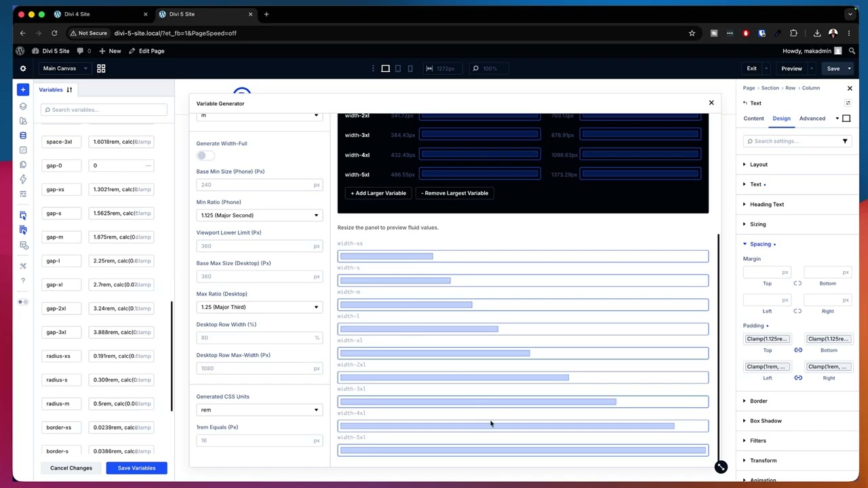Click the lightning bolt icon in sidebar
This screenshot has height=488, width=868.
tap(23, 179)
